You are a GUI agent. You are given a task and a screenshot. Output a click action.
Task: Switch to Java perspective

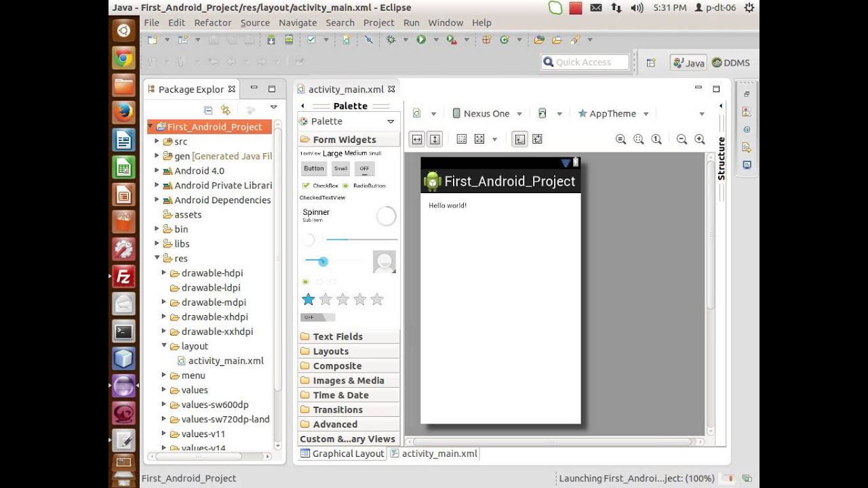pos(689,63)
